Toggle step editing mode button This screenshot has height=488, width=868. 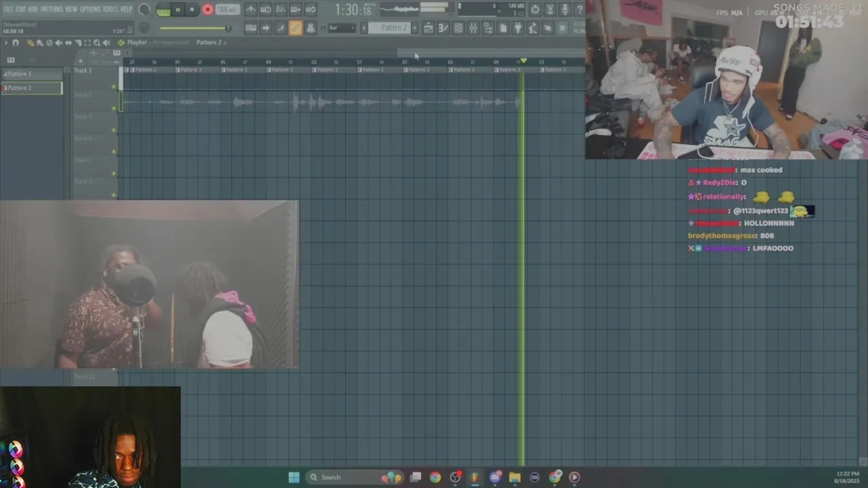point(281,28)
